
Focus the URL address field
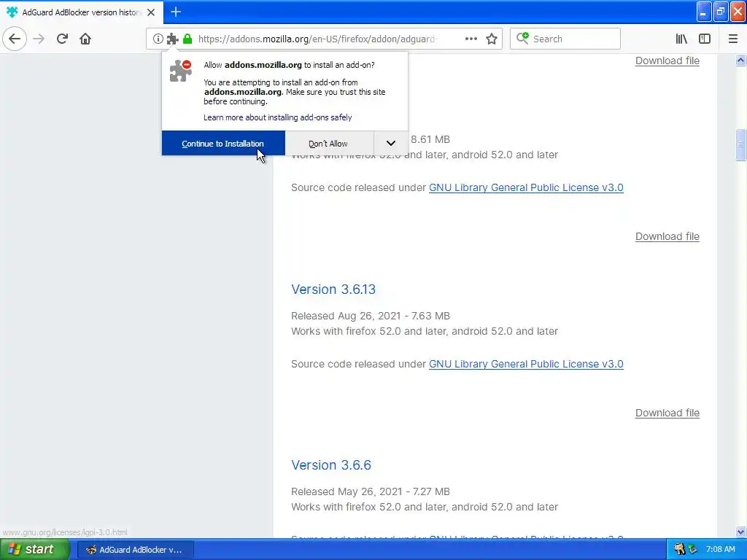tap(317, 39)
